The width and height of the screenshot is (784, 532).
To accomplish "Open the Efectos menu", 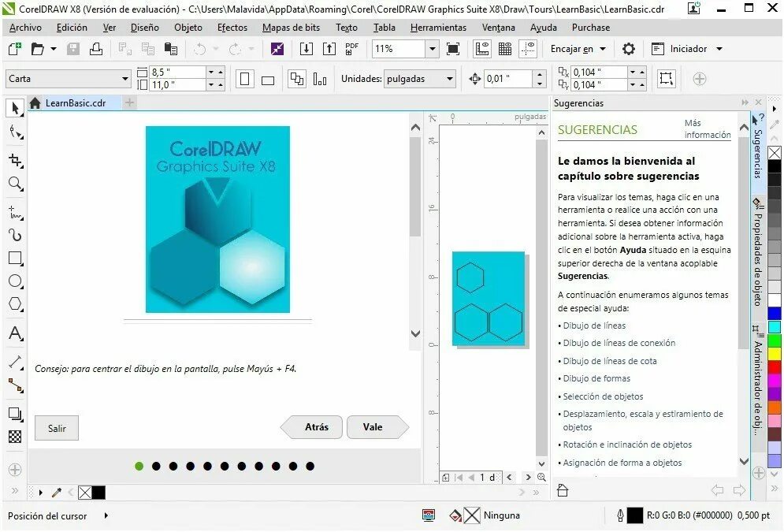I will coord(232,28).
